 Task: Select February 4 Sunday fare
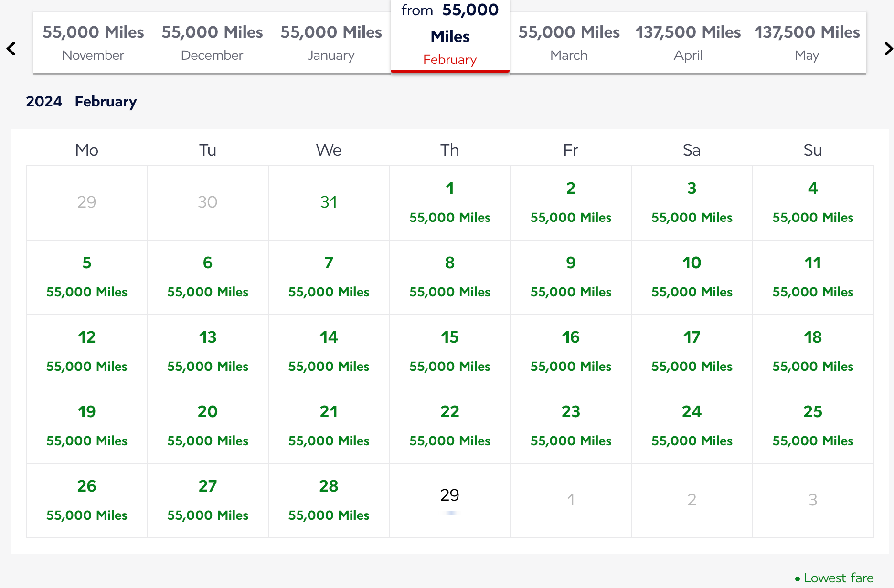tap(813, 203)
